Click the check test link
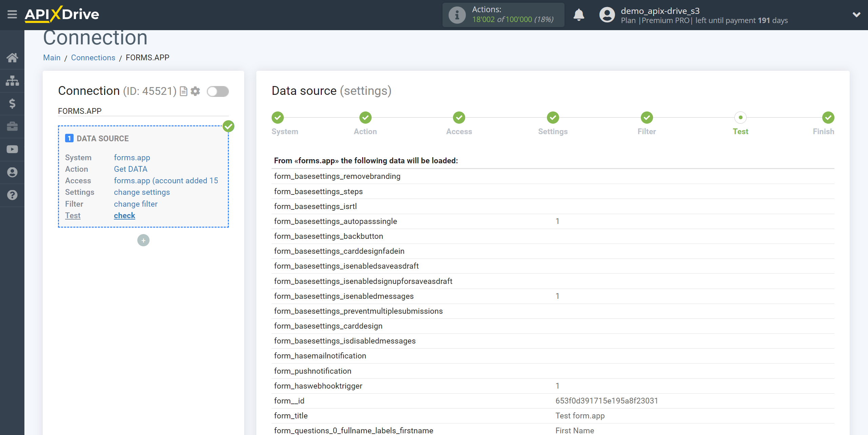Screen dimensions: 868x435 (x=124, y=215)
